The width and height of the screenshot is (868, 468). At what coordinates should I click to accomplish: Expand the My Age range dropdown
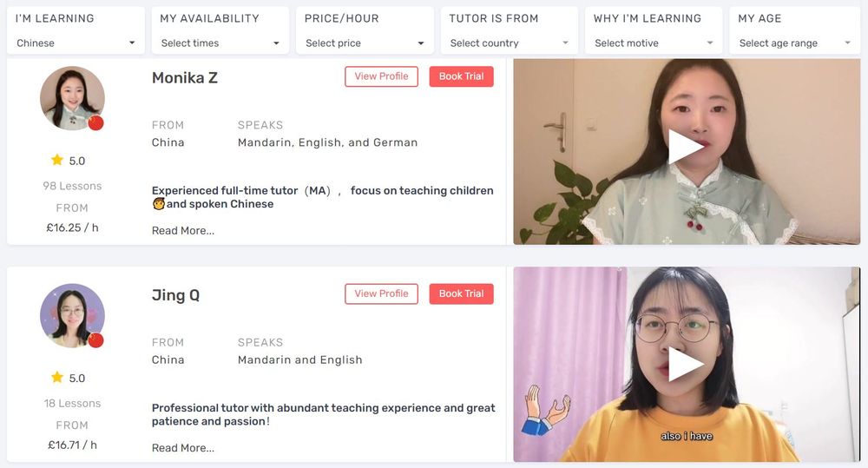(795, 43)
